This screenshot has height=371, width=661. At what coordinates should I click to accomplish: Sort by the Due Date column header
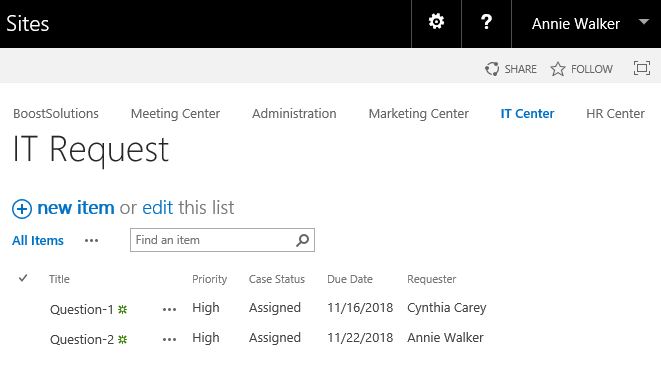(350, 279)
